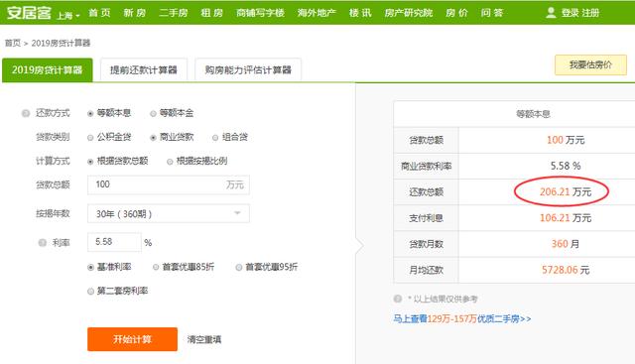Click 360 月 贷款月数 value
Image resolution: width=635 pixels, height=364 pixels.
point(566,244)
